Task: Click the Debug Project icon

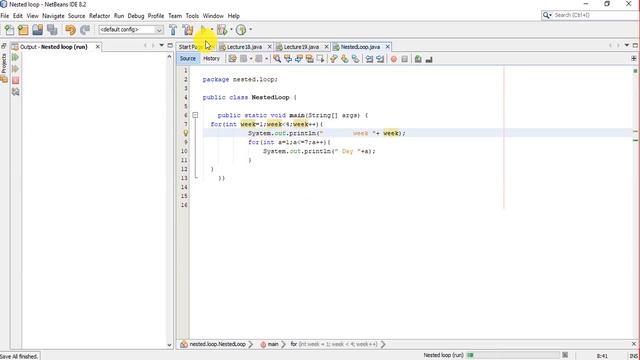Action: [222, 30]
